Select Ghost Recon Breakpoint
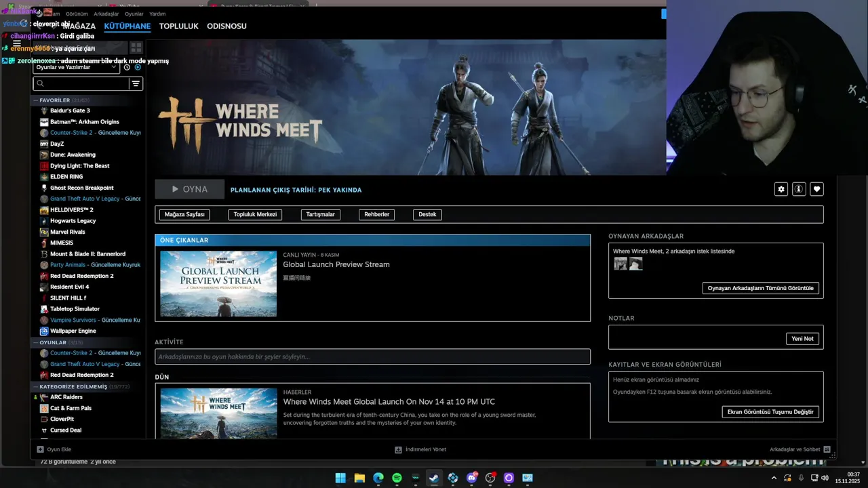The height and width of the screenshot is (488, 868). coord(82,188)
